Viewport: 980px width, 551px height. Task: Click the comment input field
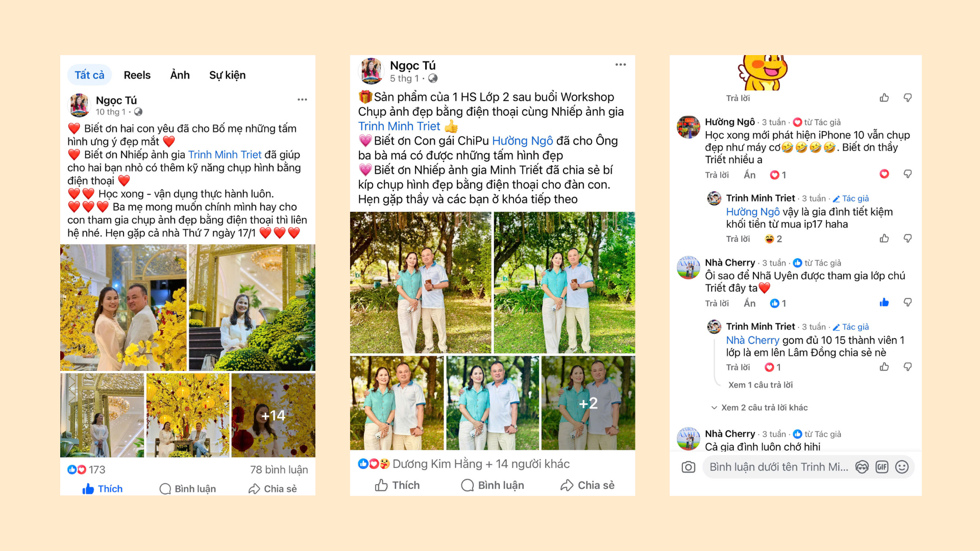point(778,467)
